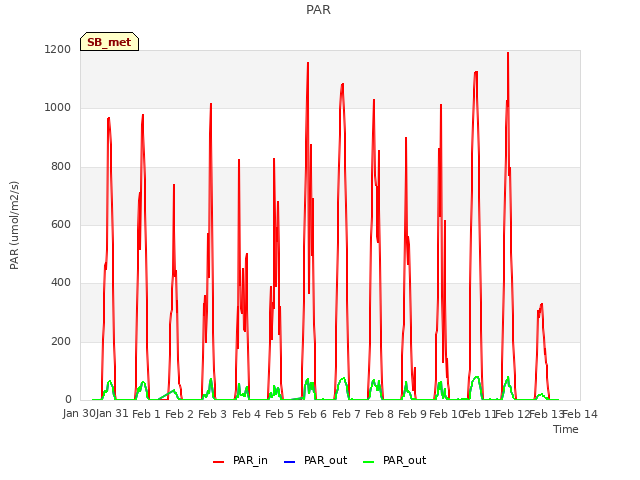The height and width of the screenshot is (480, 640).
Task: Click the 200 y-axis tick label
Action: pos(61,341)
